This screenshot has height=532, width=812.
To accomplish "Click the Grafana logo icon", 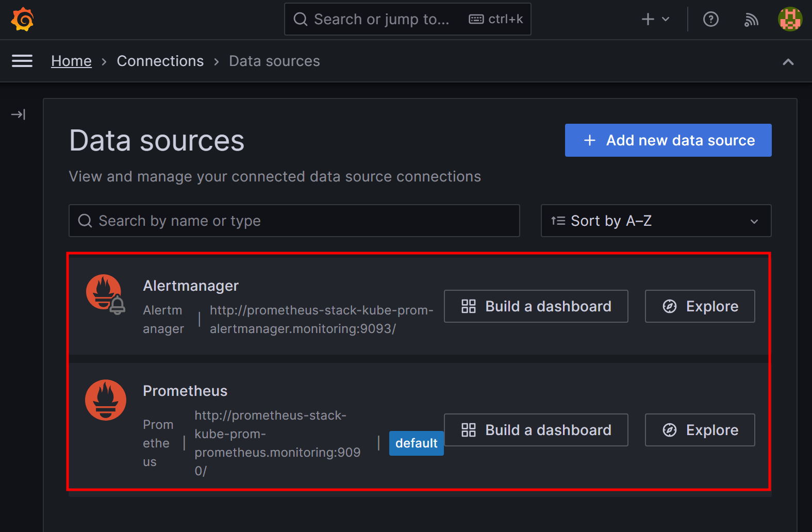I will click(22, 20).
